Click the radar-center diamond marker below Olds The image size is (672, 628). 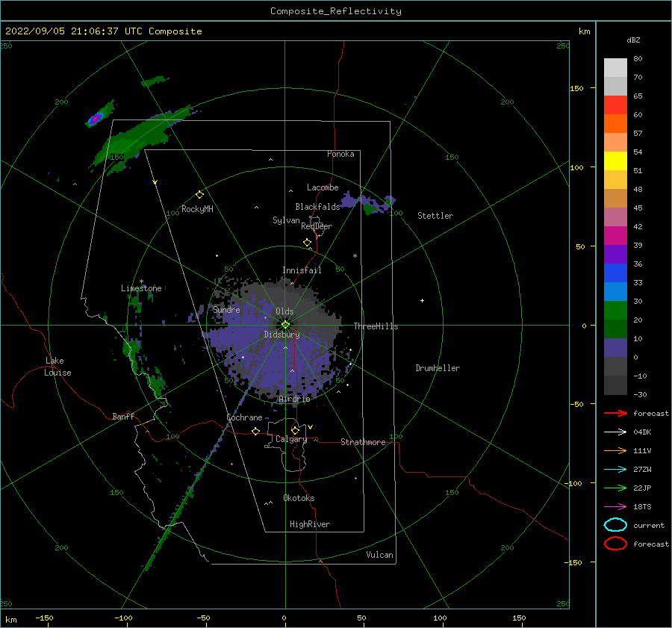pos(285,325)
